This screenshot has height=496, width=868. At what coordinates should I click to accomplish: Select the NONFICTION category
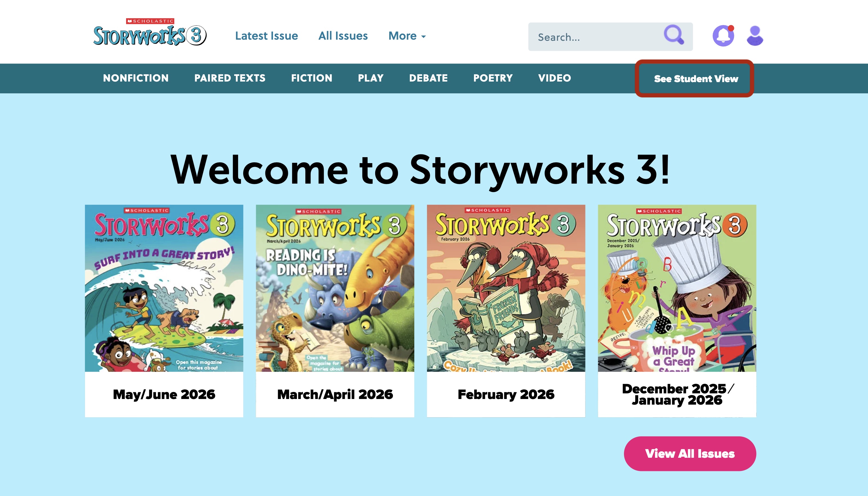136,78
